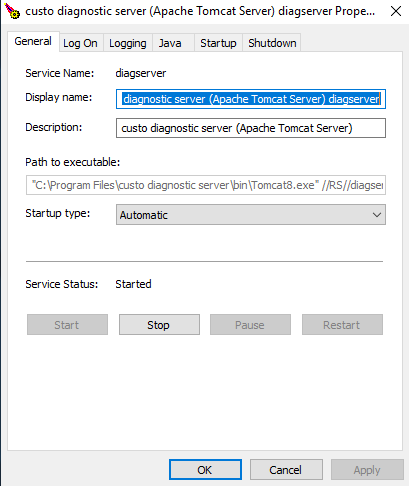Screen dimensions: 409x486
Task: Click the Apply button
Action: point(367,470)
